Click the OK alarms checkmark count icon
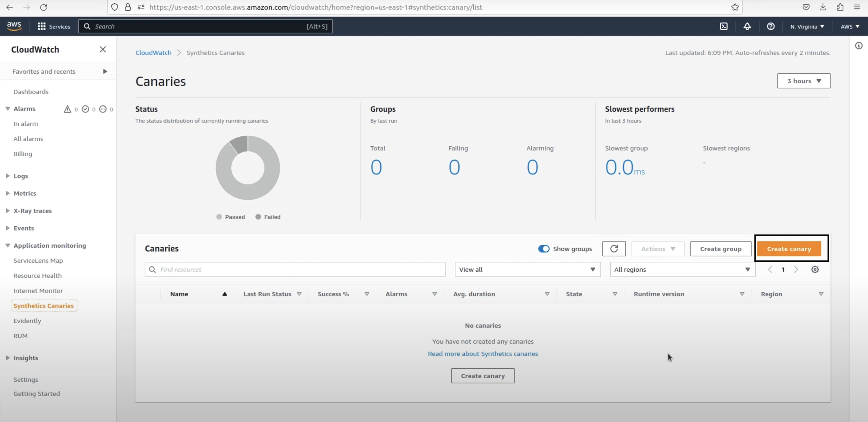Viewport: 868px width, 422px height. [x=86, y=109]
